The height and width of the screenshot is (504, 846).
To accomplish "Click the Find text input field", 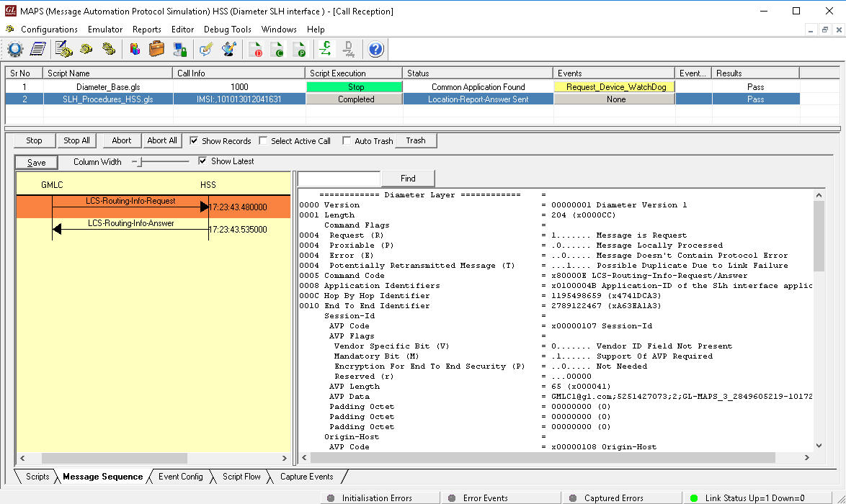I will pos(339,178).
